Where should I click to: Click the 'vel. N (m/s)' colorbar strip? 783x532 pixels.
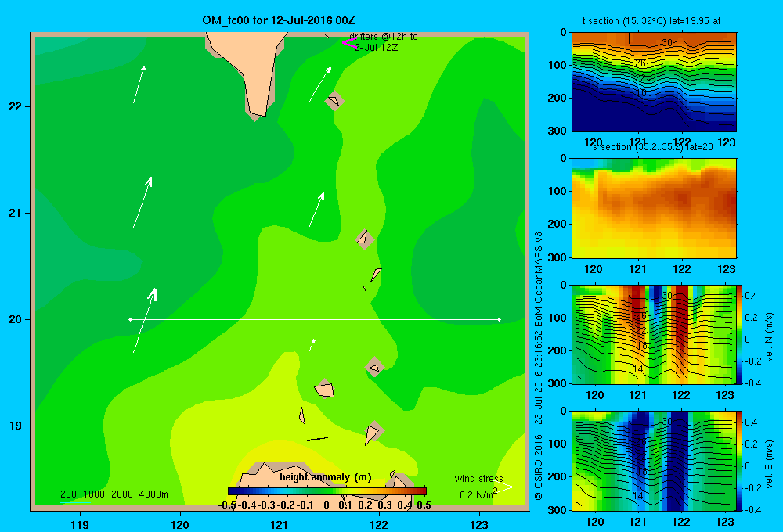coord(739,334)
